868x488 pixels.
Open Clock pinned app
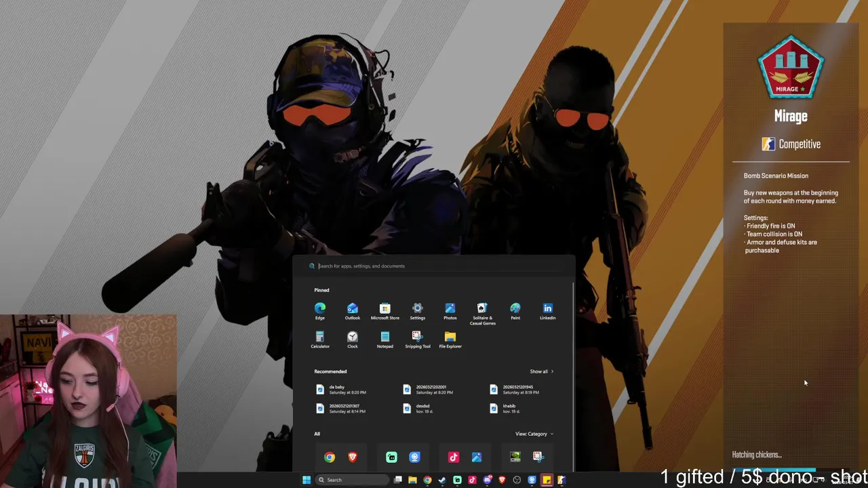tap(353, 340)
